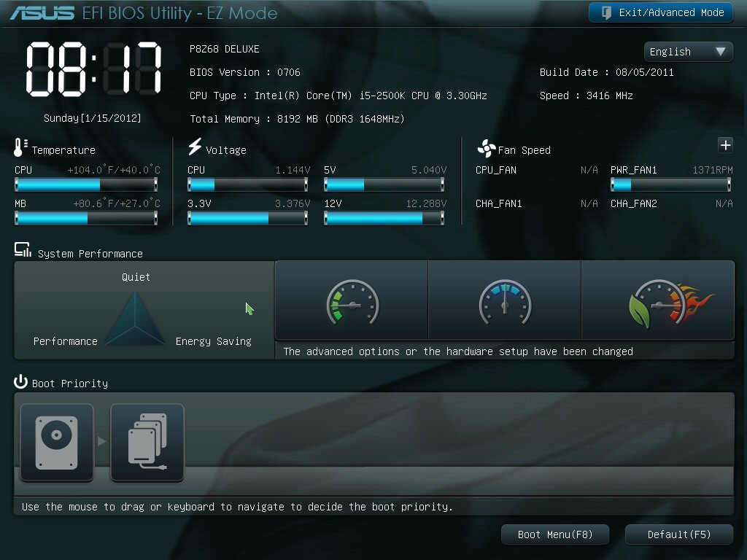Click the PWR_FAN1 speed bar
This screenshot has height=560, width=747.
pos(671,184)
